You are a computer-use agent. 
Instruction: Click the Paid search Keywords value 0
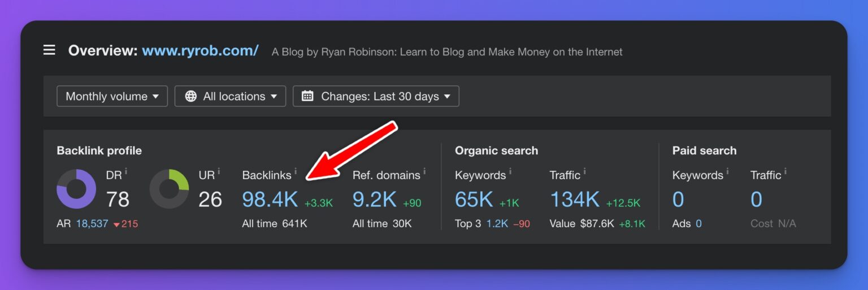coord(678,200)
